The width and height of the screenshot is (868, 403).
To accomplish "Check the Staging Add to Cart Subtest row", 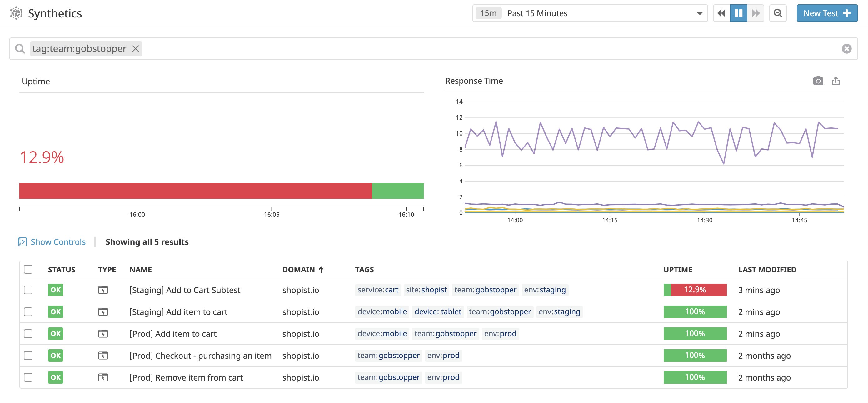I will click(x=28, y=290).
